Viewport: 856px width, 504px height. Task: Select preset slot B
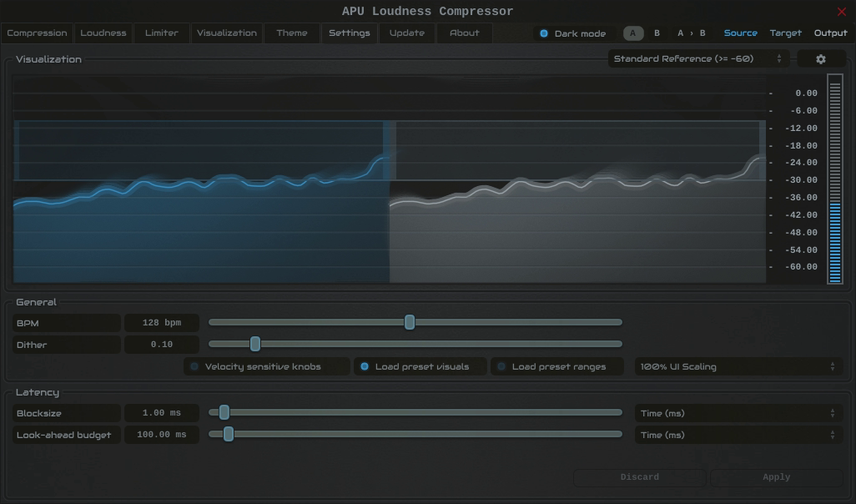coord(657,33)
